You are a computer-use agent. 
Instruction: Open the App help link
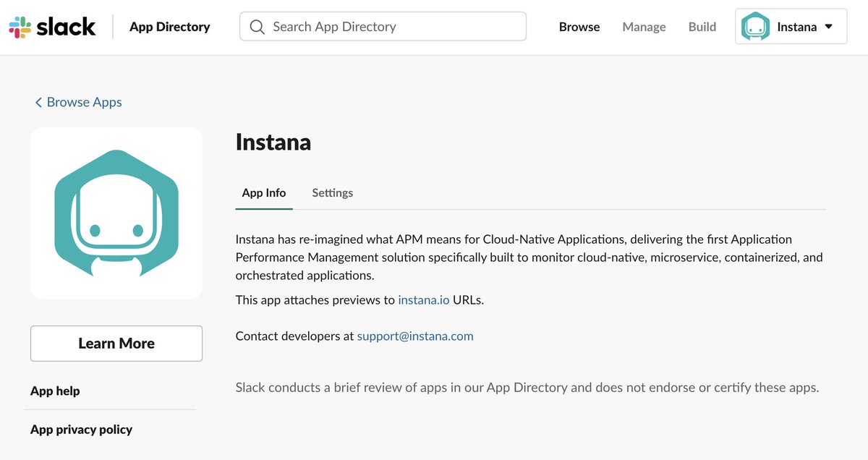coord(55,391)
